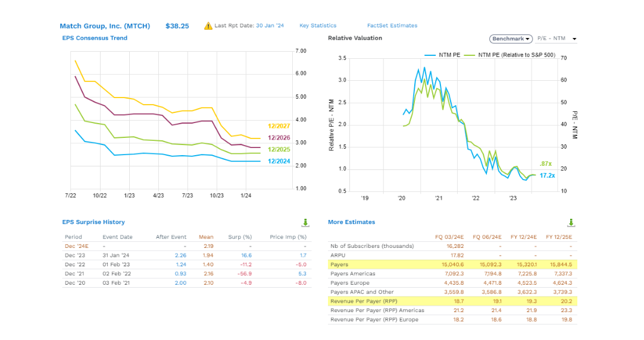Open the FactSet Estimates link
The image size is (644, 340).
click(x=392, y=26)
